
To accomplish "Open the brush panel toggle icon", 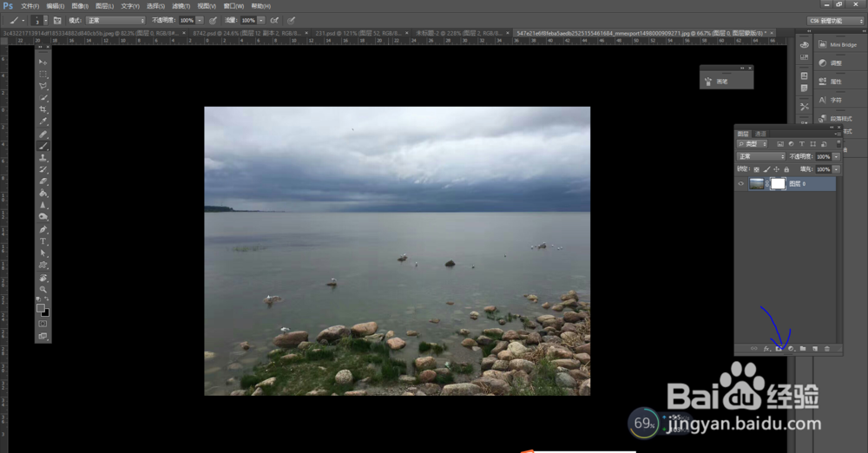I will click(57, 21).
